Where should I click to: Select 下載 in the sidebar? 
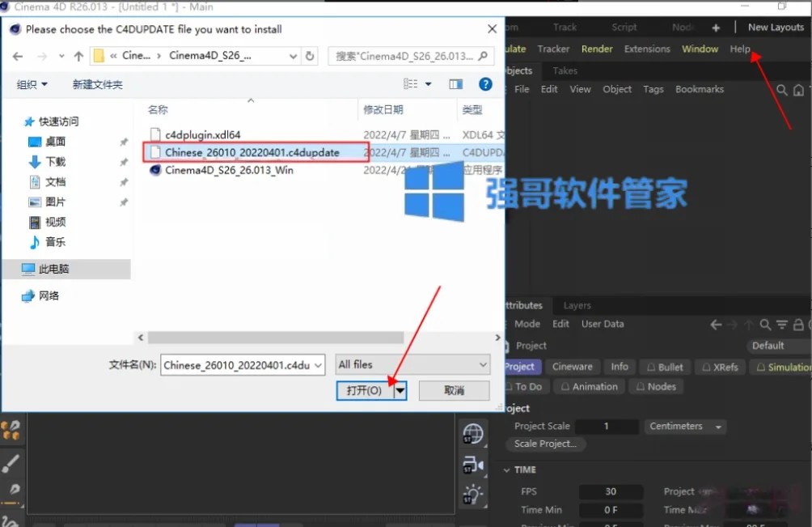click(x=55, y=162)
